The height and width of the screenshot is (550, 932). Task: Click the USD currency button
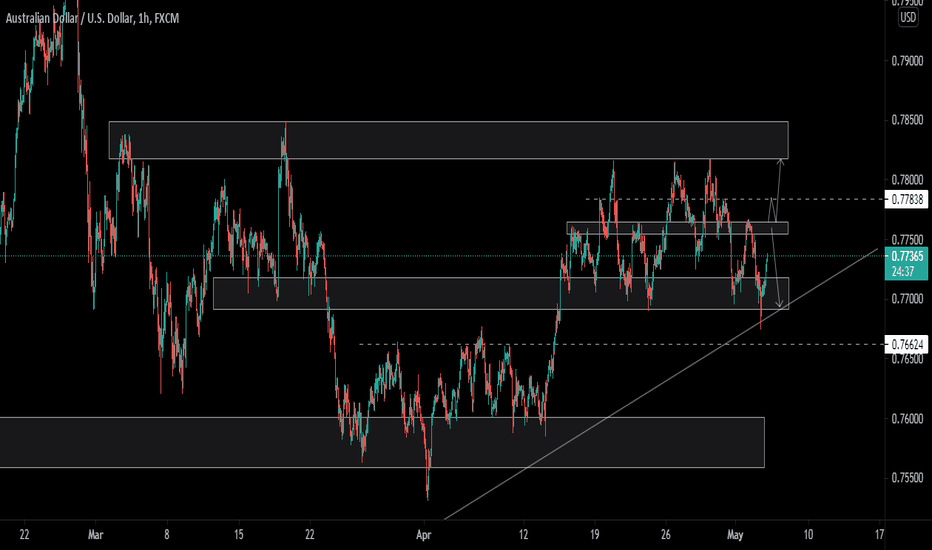point(908,17)
